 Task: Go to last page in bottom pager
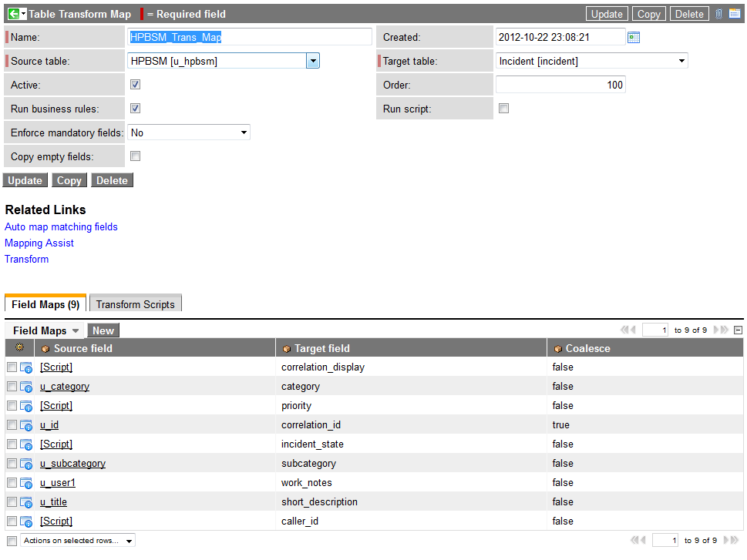[x=735, y=540]
